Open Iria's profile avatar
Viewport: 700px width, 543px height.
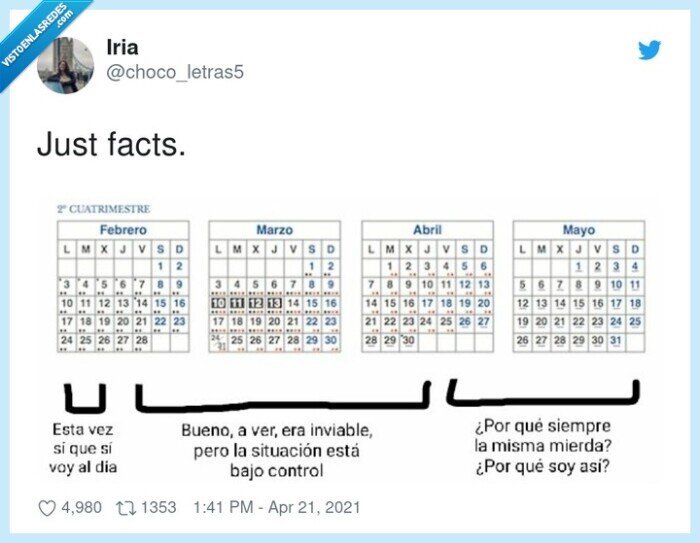pyautogui.click(x=66, y=66)
